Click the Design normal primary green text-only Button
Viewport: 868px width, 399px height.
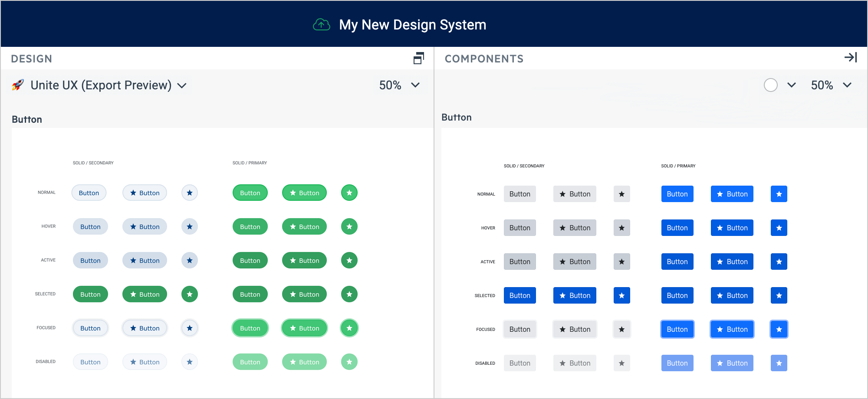click(x=250, y=193)
